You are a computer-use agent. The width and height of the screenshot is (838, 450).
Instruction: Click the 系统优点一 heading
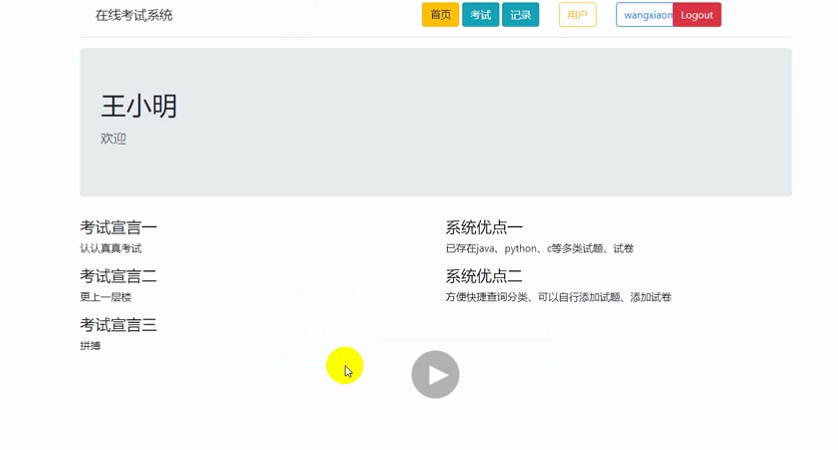pos(484,227)
